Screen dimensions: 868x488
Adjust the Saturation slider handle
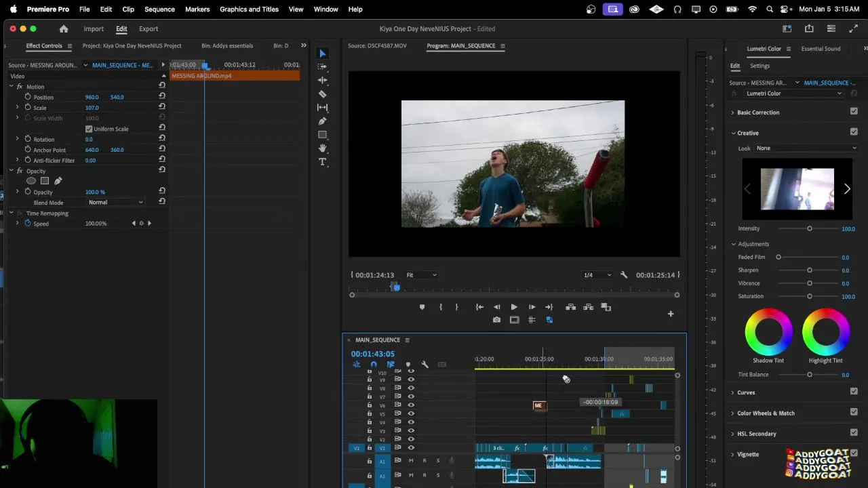click(x=810, y=296)
